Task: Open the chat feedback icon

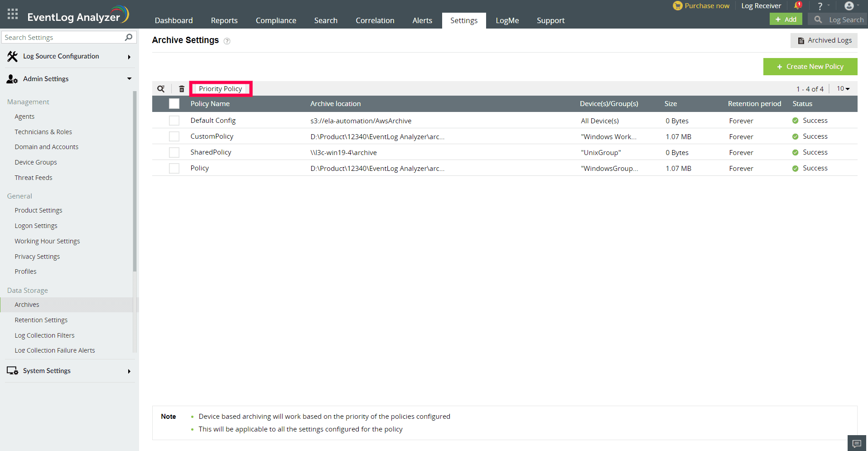Action: (857, 443)
